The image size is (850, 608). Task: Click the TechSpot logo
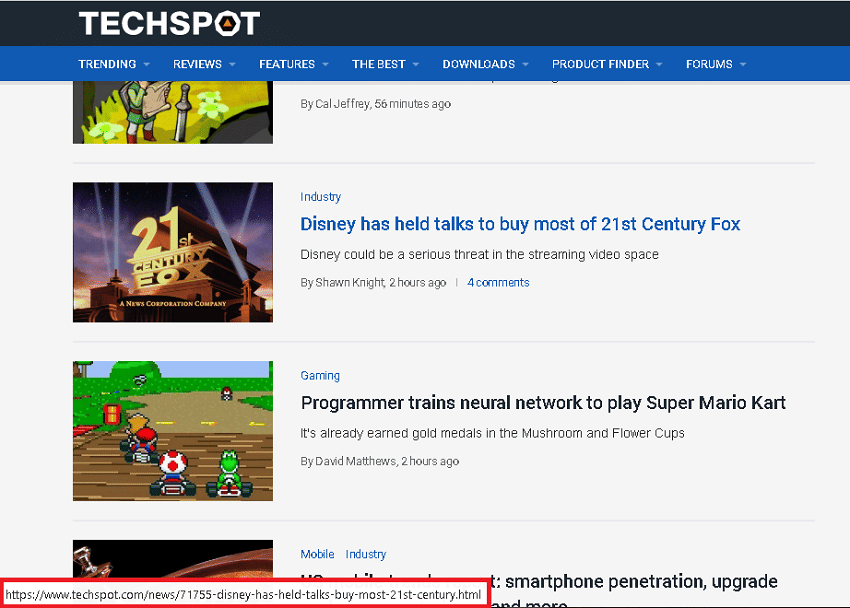[169, 24]
